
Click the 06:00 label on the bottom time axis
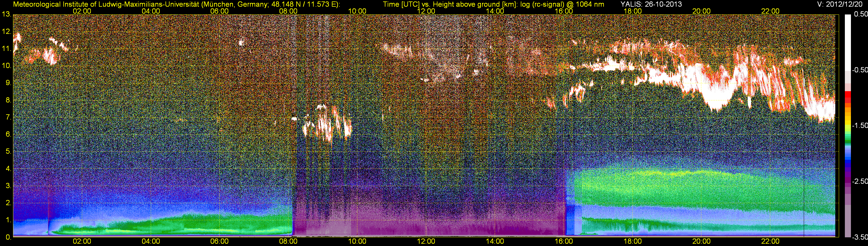click(x=219, y=241)
